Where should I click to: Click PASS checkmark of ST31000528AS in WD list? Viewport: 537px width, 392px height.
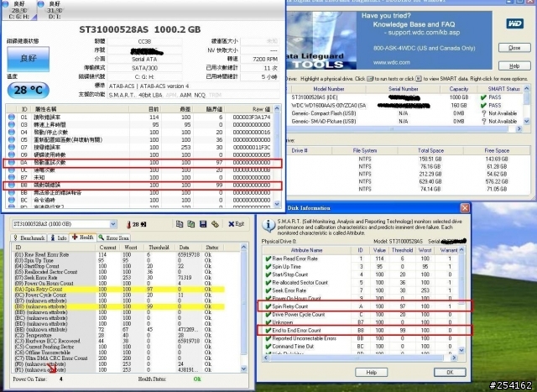tap(483, 97)
